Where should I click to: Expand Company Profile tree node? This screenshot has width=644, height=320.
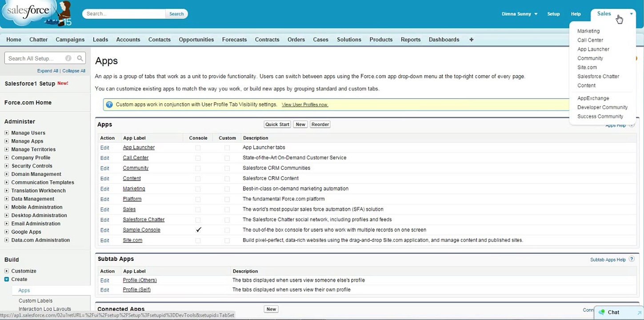[x=7, y=158]
